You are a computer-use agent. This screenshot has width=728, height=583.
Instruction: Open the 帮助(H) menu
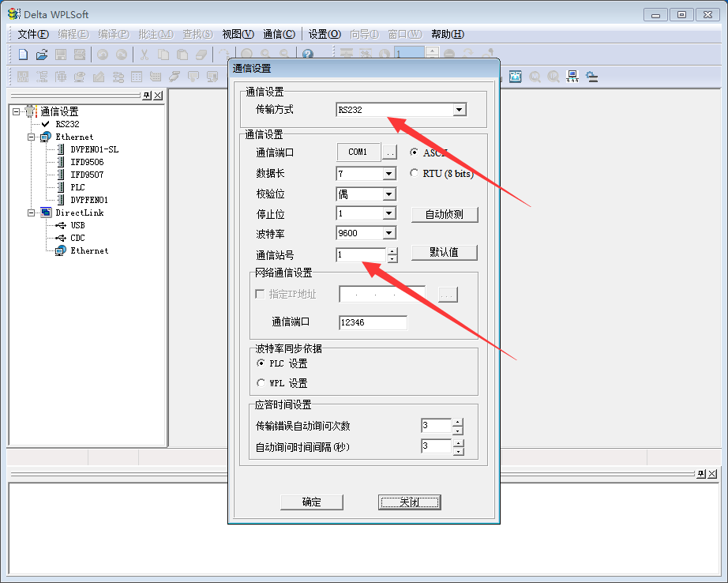tap(448, 34)
